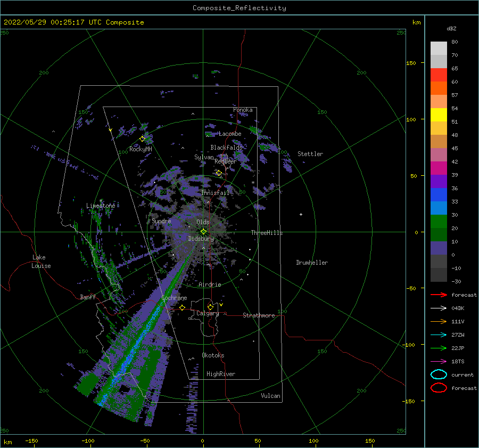
Task: Click the Sundre city label
Action: (161, 221)
